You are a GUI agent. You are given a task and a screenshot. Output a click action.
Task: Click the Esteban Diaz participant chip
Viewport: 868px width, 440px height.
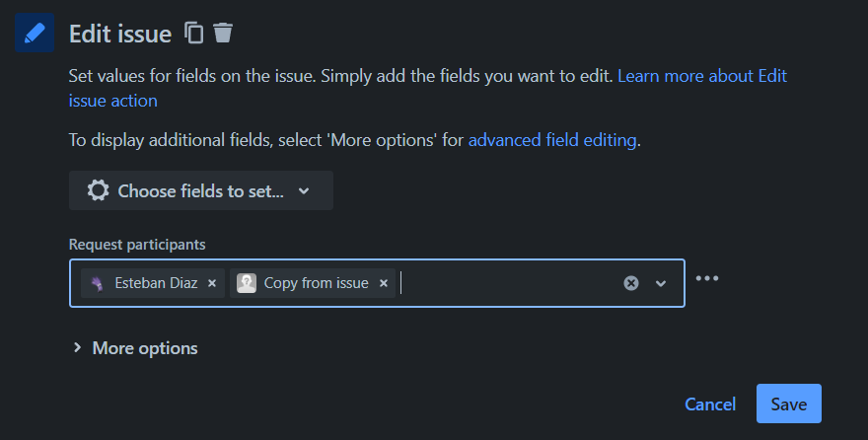153,283
